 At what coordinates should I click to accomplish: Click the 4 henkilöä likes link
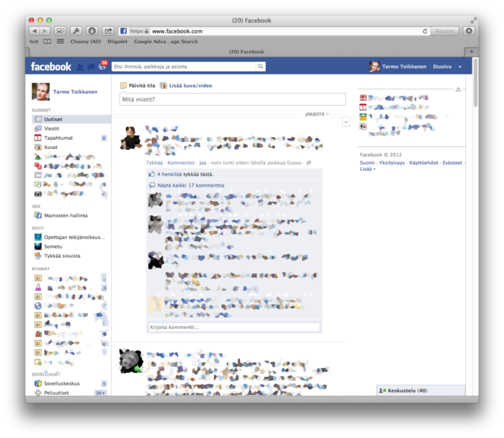coord(169,174)
